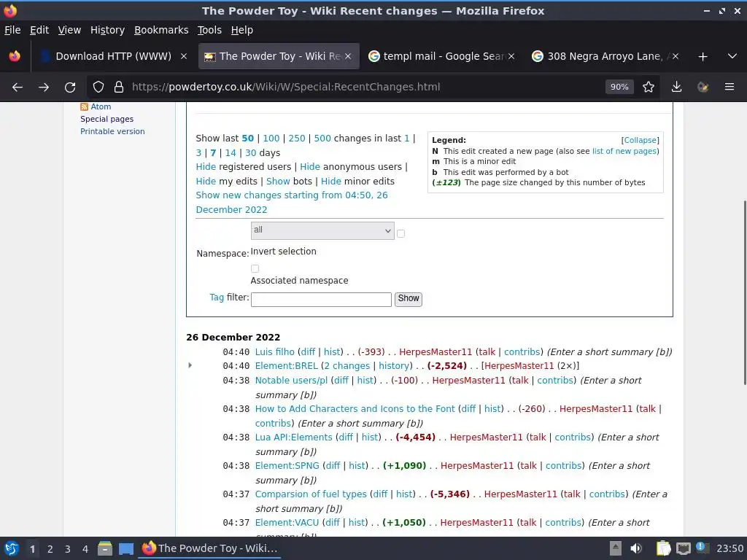This screenshot has width=747, height=560.
Task: Show last 100 changes
Action: 271,138
